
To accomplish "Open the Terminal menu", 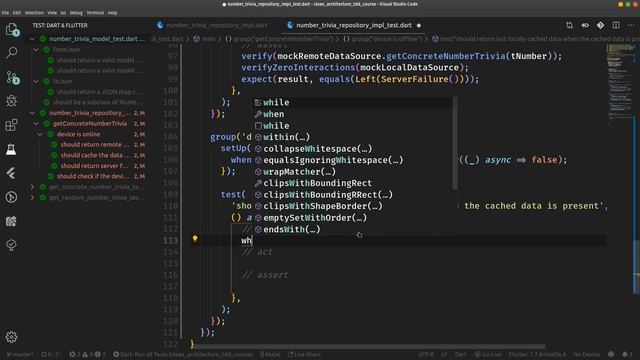I will click(95, 13).
